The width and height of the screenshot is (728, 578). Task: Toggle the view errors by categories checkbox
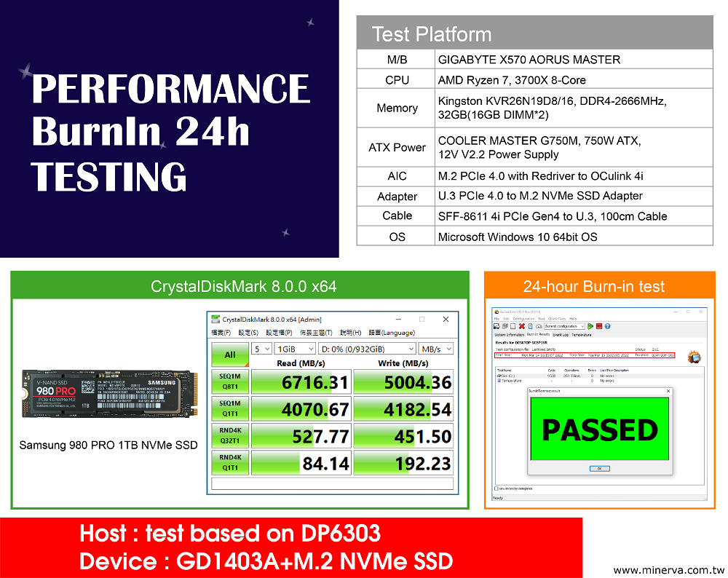(x=496, y=488)
